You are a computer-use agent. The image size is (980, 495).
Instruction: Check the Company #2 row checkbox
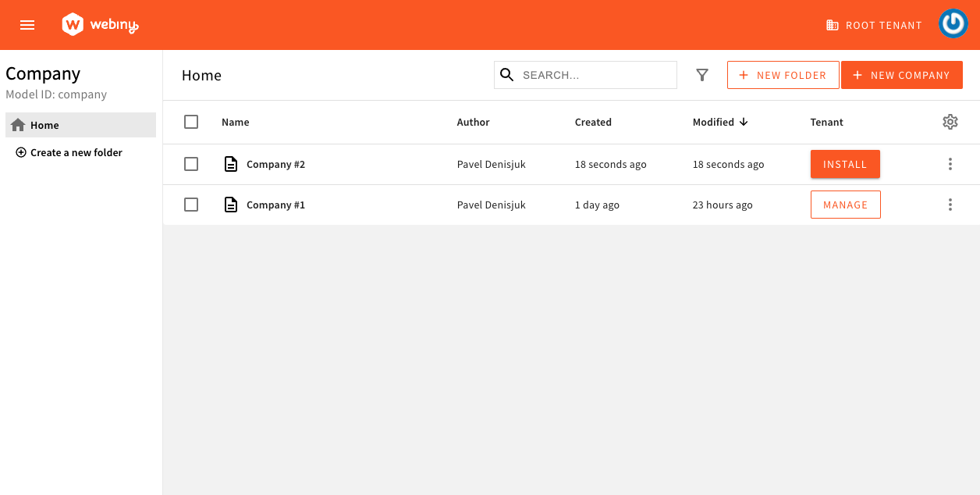coord(191,164)
